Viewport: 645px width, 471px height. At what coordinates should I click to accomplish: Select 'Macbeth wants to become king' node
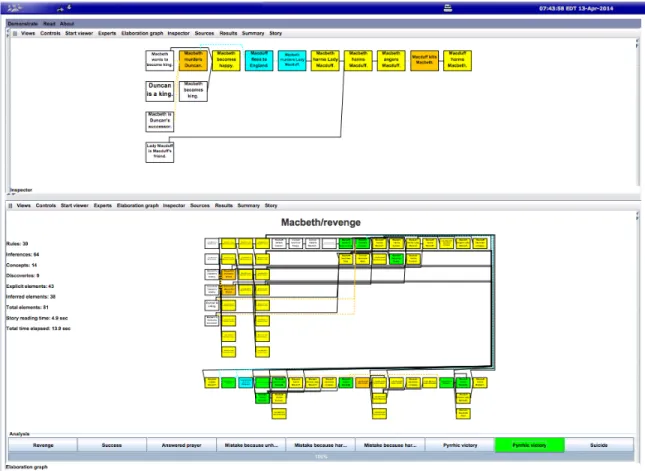point(160,60)
